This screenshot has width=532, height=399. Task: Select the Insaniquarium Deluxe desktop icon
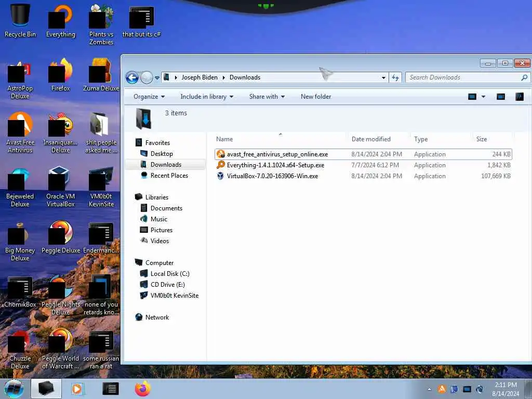coord(60,132)
